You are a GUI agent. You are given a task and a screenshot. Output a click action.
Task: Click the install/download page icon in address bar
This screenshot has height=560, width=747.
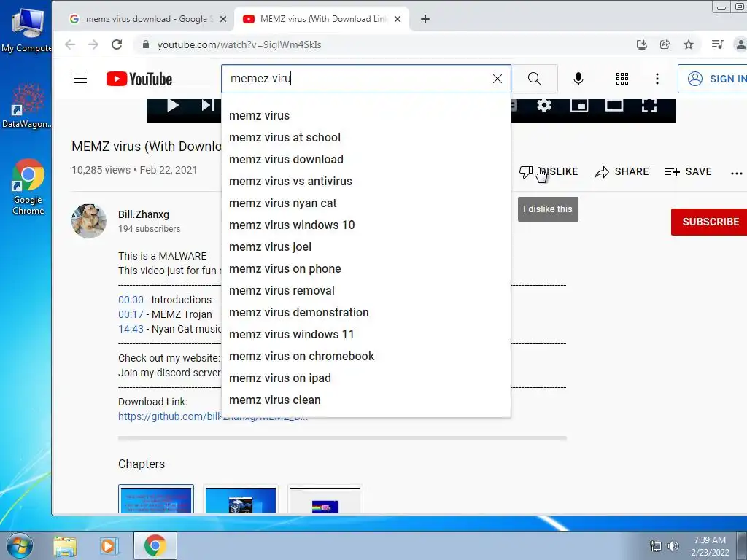tap(642, 44)
